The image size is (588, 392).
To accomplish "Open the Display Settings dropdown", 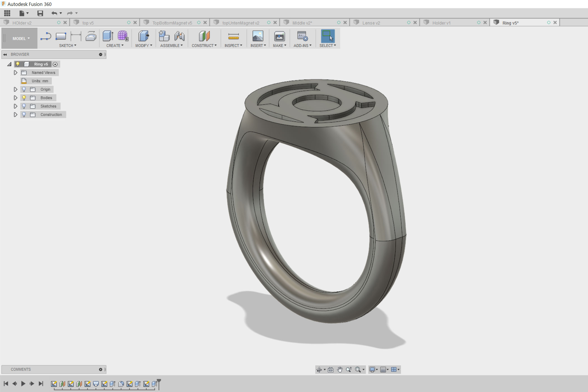I will [x=372, y=369].
